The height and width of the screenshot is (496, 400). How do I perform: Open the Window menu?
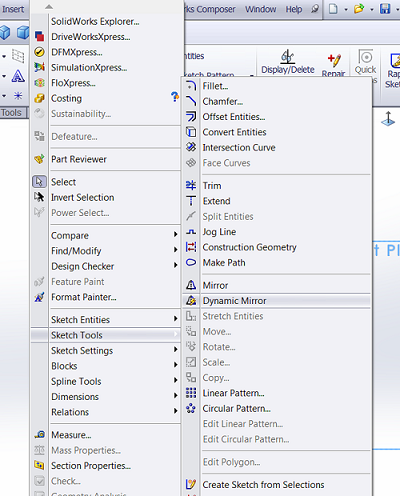[x=261, y=9]
